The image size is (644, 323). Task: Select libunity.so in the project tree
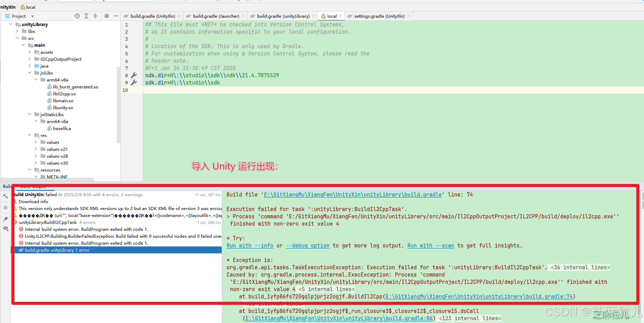click(x=63, y=107)
